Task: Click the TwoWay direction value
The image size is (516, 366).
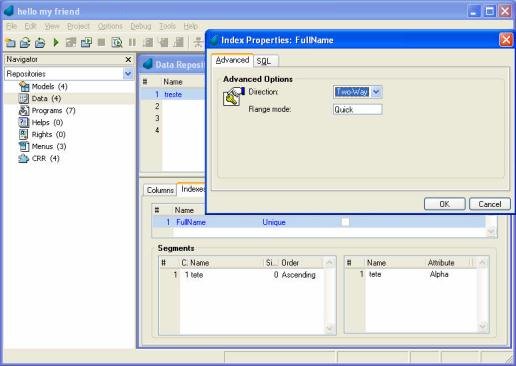Action: coord(352,92)
